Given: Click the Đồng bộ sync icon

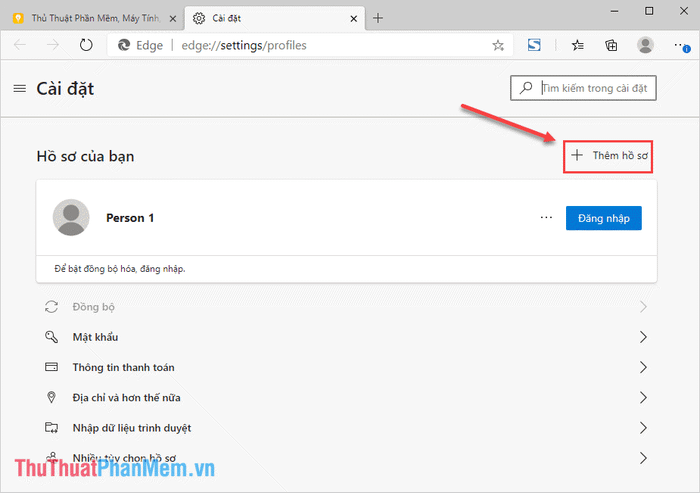Looking at the screenshot, I should 51,307.
